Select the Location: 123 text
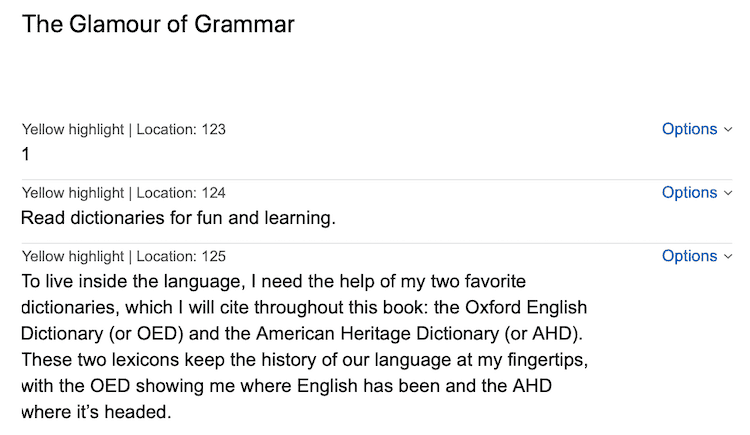 181,129
